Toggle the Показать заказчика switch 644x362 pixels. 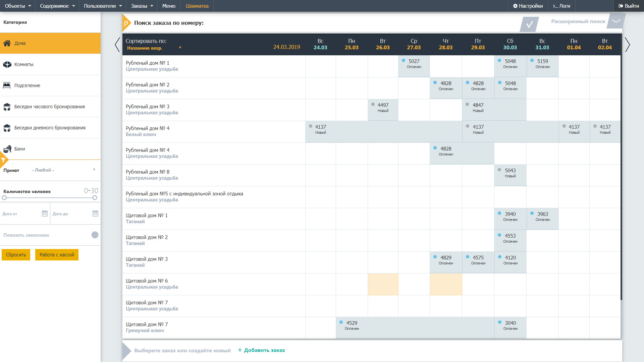pos(95,235)
